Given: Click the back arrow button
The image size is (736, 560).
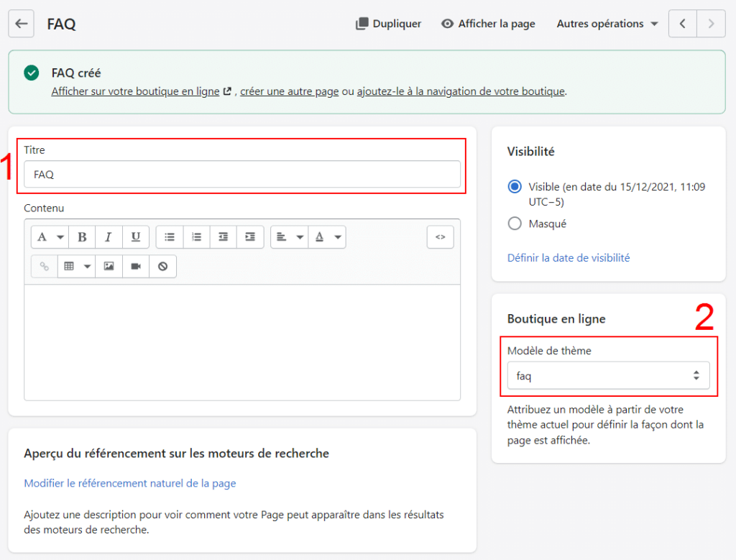Looking at the screenshot, I should pyautogui.click(x=22, y=24).
